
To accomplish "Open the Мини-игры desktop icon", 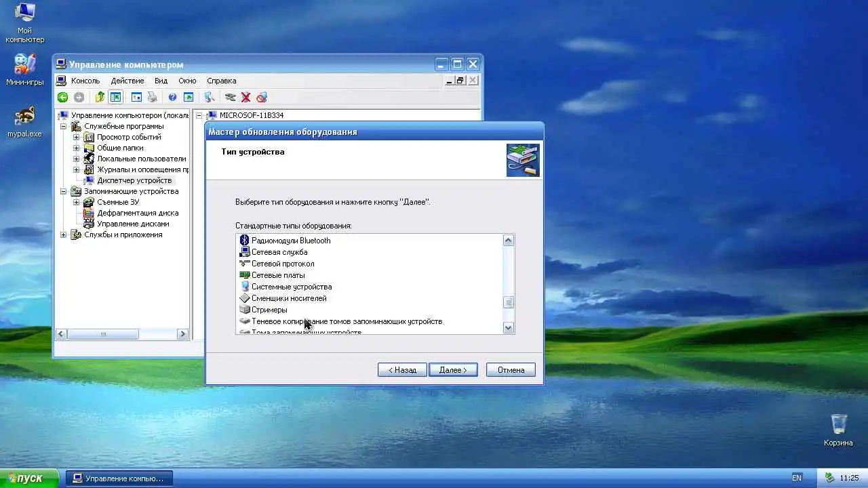I will (24, 70).
